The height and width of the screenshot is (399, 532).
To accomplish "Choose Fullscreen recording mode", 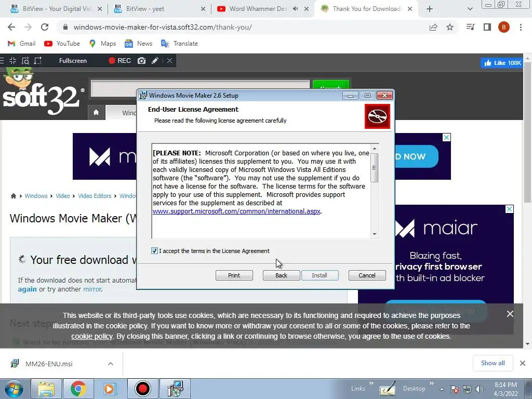I will pyautogui.click(x=73, y=61).
